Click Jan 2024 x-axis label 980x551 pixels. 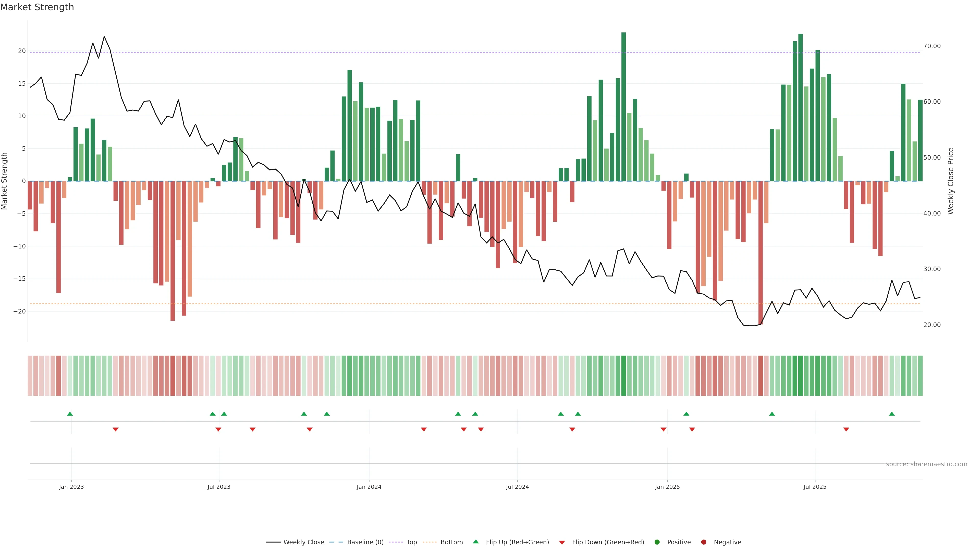369,487
